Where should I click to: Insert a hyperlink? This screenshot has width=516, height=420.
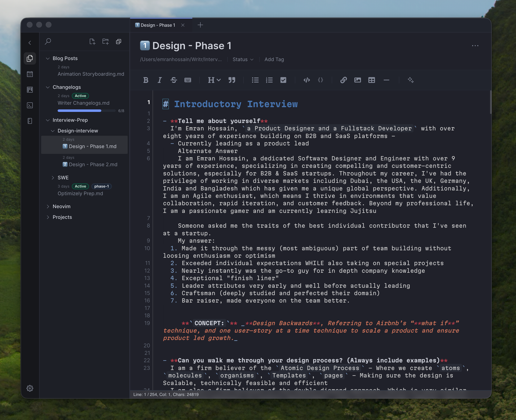click(x=344, y=80)
